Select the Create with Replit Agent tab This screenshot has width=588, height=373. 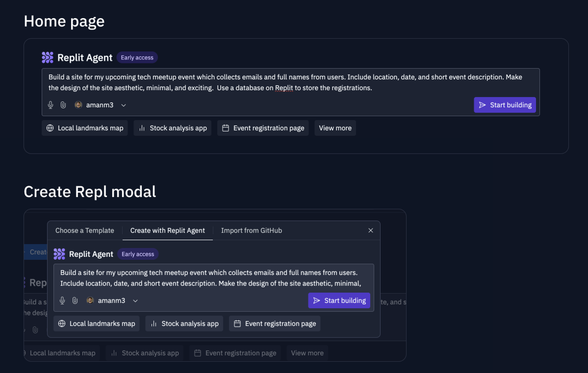point(167,230)
